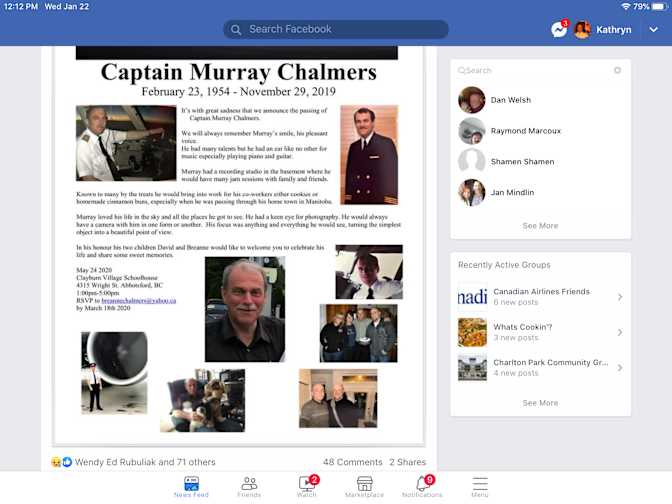Screen dimensions: 672x504
Task: Click the magnifier icon in Search Facebook bar
Action: [x=236, y=30]
